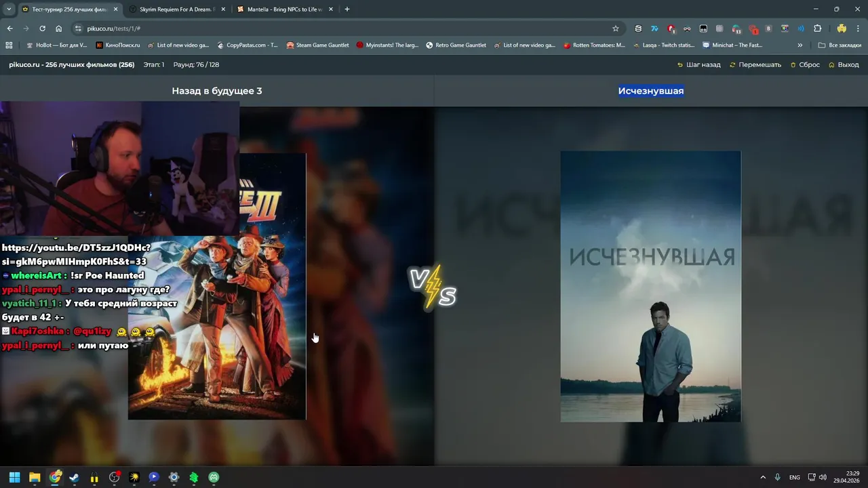Open the Minichat bookmark
868x488 pixels.
pyautogui.click(x=732, y=45)
